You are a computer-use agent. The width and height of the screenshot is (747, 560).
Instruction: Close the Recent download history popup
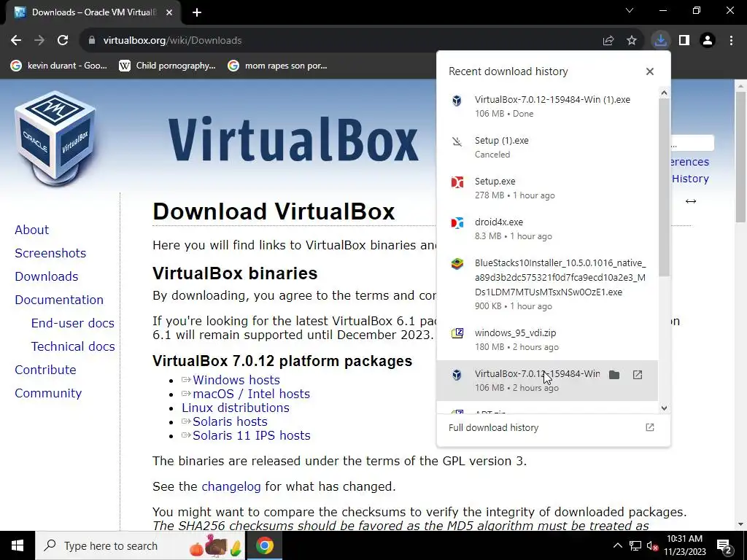pos(650,71)
